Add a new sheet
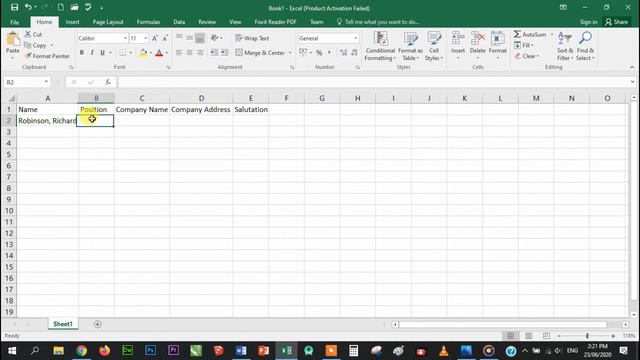The width and height of the screenshot is (640, 360). tap(98, 324)
